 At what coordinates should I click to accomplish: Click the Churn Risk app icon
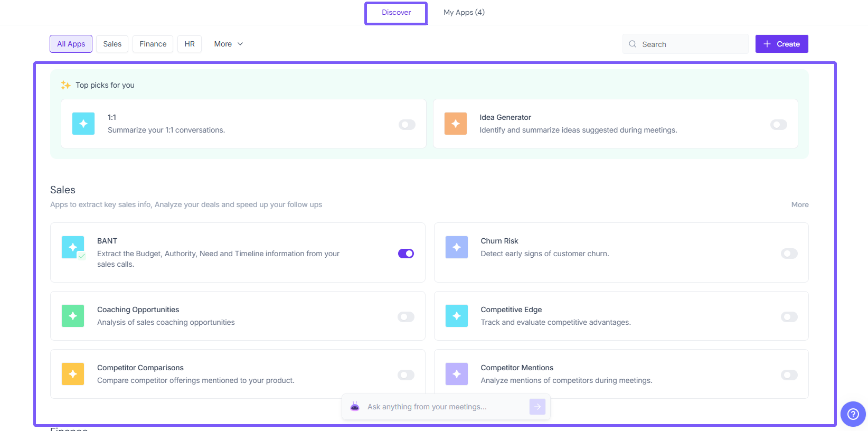click(457, 247)
